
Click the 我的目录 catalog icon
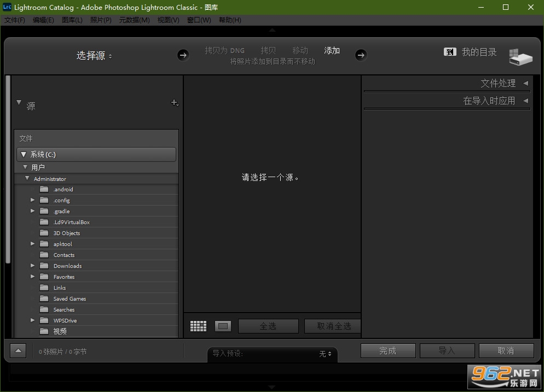pos(450,52)
